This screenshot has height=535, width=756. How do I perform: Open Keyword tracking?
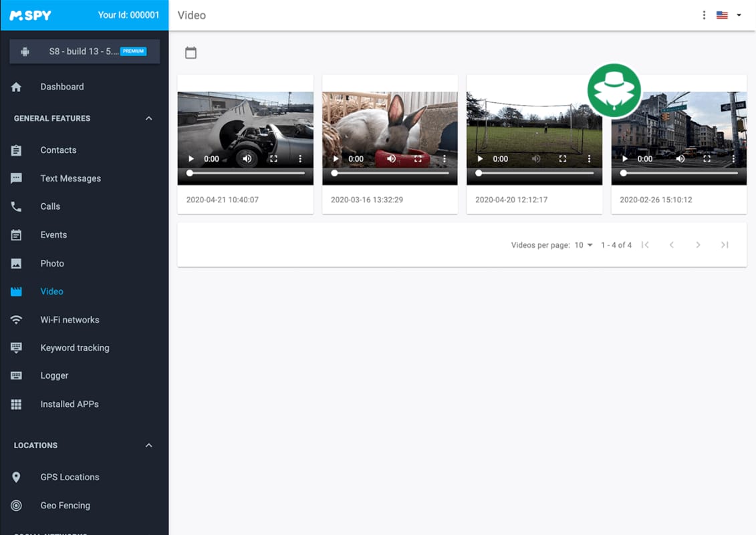point(74,347)
